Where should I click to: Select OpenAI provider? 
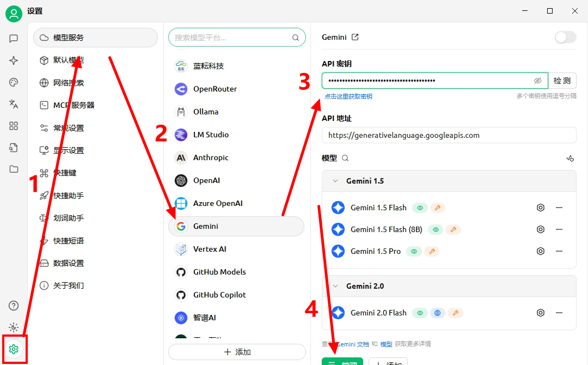236,180
